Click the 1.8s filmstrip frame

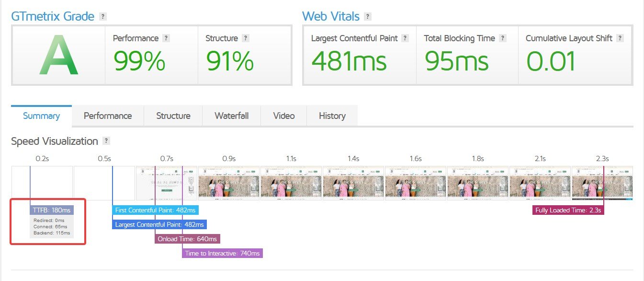click(x=478, y=183)
